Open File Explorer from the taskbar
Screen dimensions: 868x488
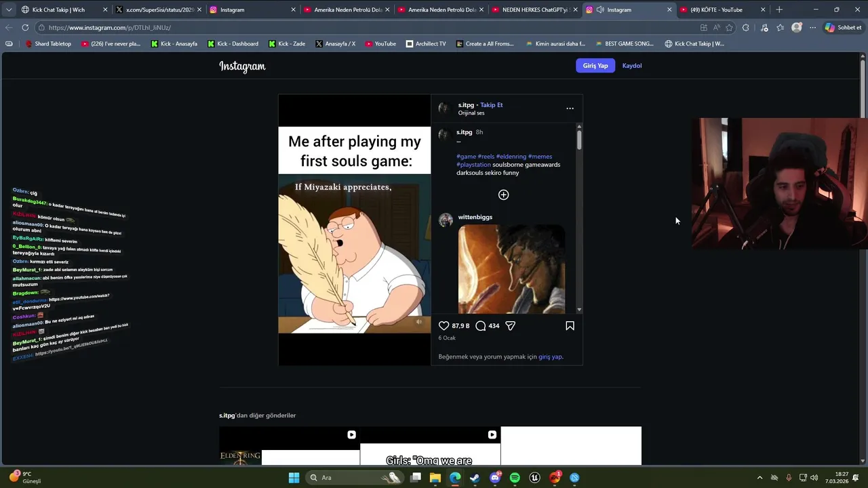435,478
